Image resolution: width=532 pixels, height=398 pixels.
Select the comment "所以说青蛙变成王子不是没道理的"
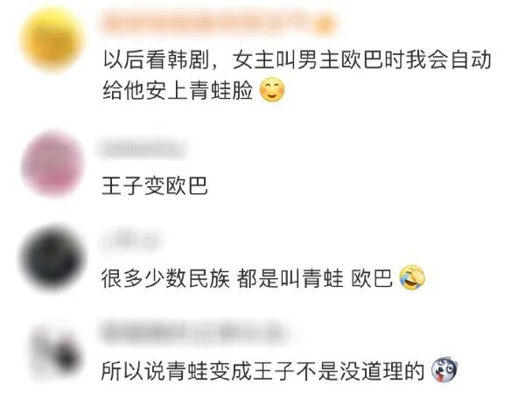[x=262, y=371]
